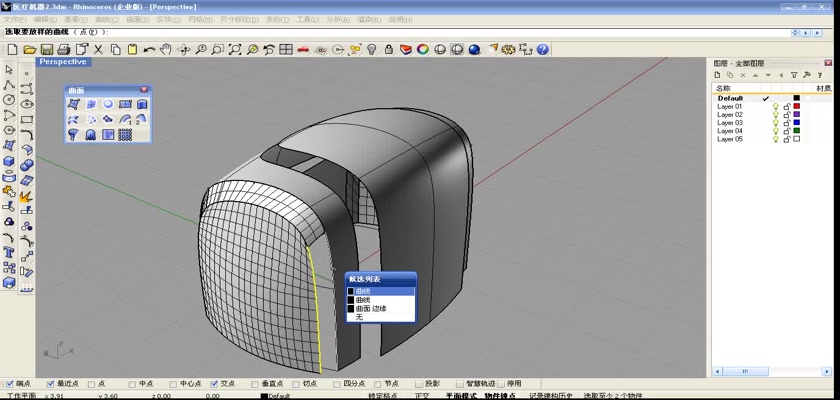The height and width of the screenshot is (400, 840).
Task: Open the 文件 (File) menu
Action: point(17,19)
